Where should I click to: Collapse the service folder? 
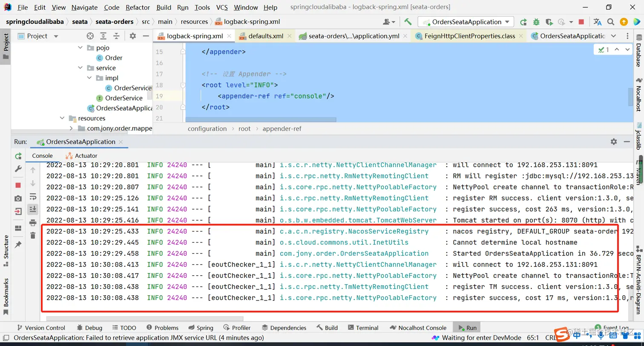click(x=80, y=68)
